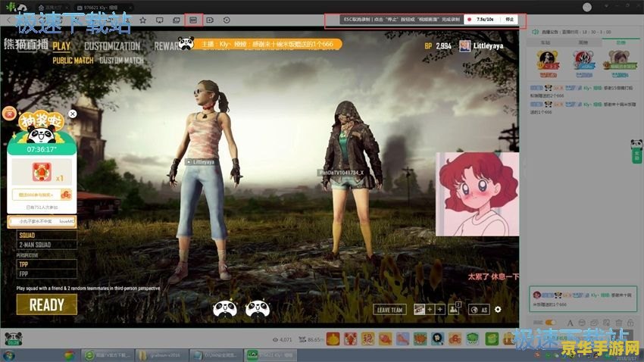This screenshot has height=362, width=644.
Task: Click LEAVE TEAM
Action: point(389,310)
